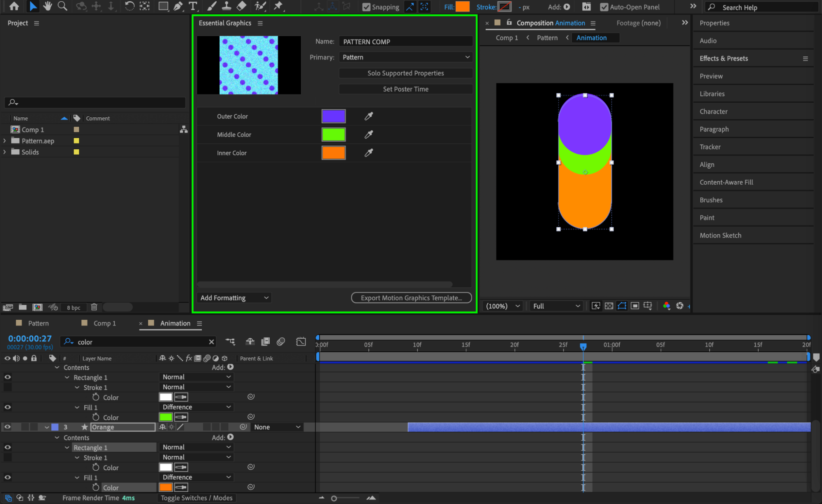The image size is (822, 504).
Task: Click Export Motion Graphics Template button
Action: click(411, 298)
